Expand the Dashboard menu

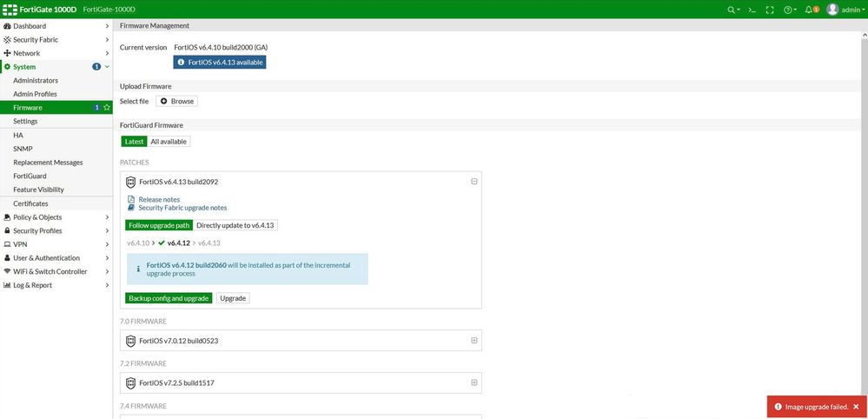point(107,26)
